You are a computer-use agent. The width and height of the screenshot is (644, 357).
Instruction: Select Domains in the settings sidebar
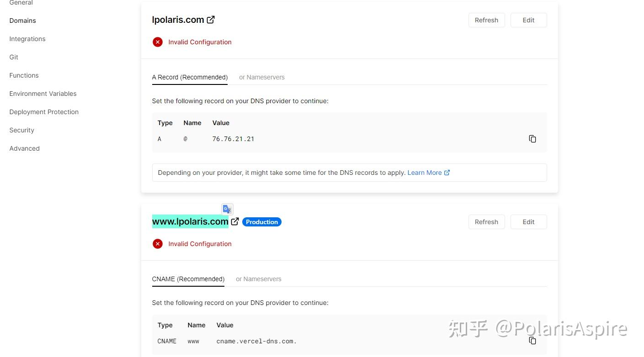tap(23, 21)
